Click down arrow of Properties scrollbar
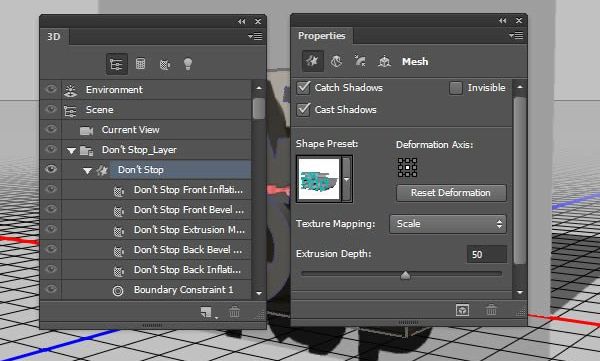The width and height of the screenshot is (600, 361). [519, 292]
